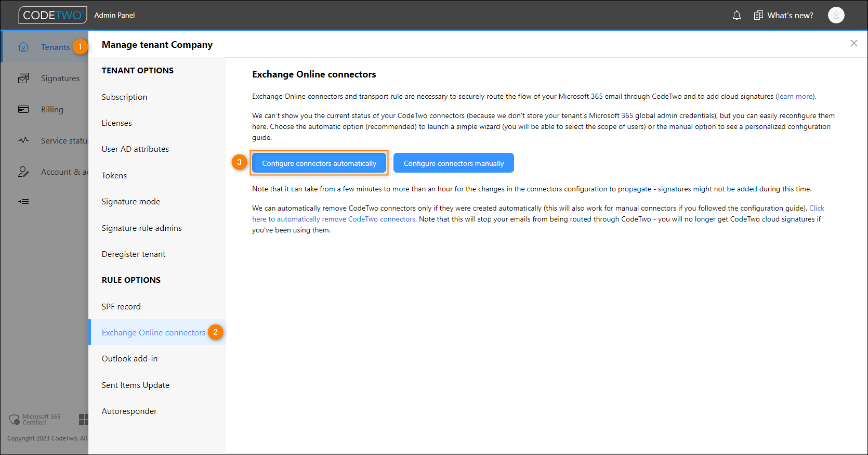868x455 pixels.
Task: Select Signature rule admins option
Action: [x=157, y=228]
